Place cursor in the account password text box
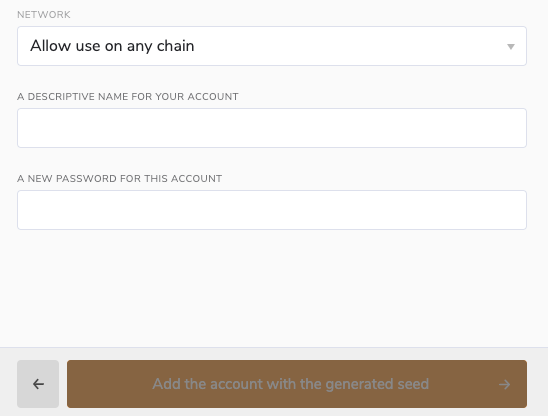Screen dimensions: 548x416 (x=272, y=210)
